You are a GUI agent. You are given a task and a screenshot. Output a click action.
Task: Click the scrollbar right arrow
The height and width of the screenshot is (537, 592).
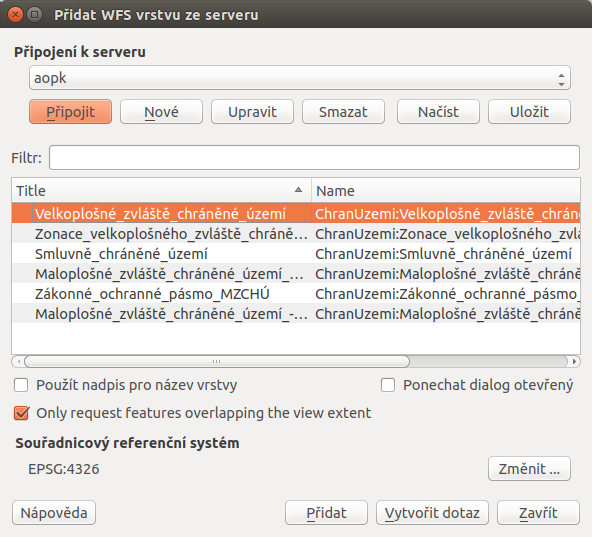tap(574, 361)
